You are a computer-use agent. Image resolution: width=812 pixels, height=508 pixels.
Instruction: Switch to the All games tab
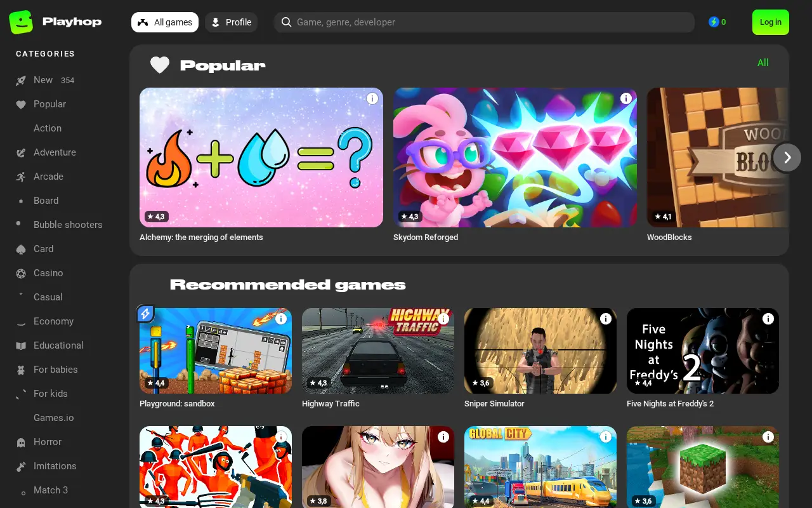(x=165, y=22)
